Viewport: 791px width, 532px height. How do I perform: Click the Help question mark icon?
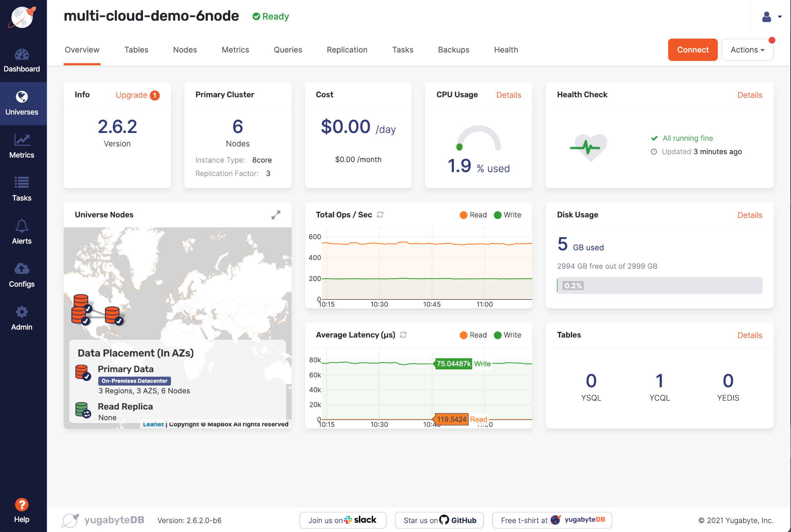tap(22, 505)
